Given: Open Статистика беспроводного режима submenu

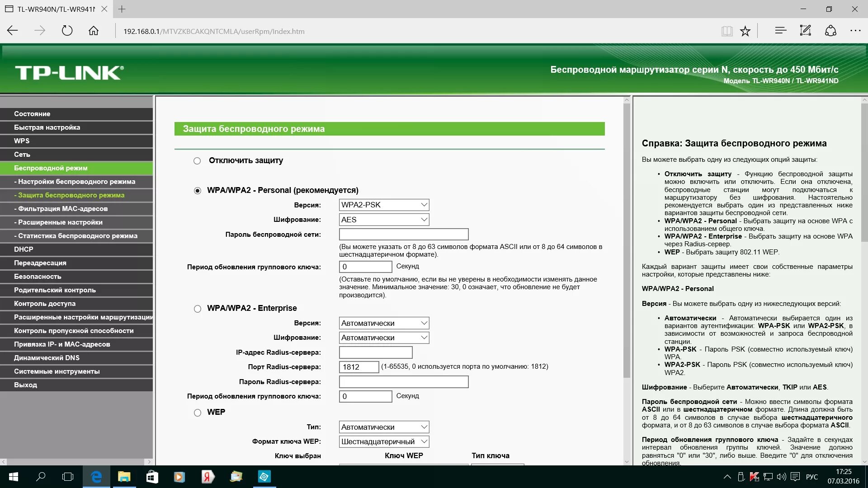Looking at the screenshot, I should (x=76, y=236).
